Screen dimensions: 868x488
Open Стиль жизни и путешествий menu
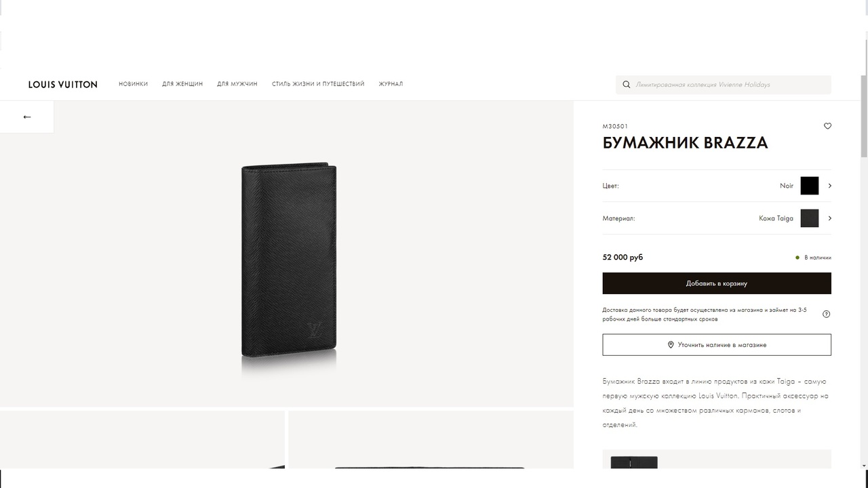(318, 84)
